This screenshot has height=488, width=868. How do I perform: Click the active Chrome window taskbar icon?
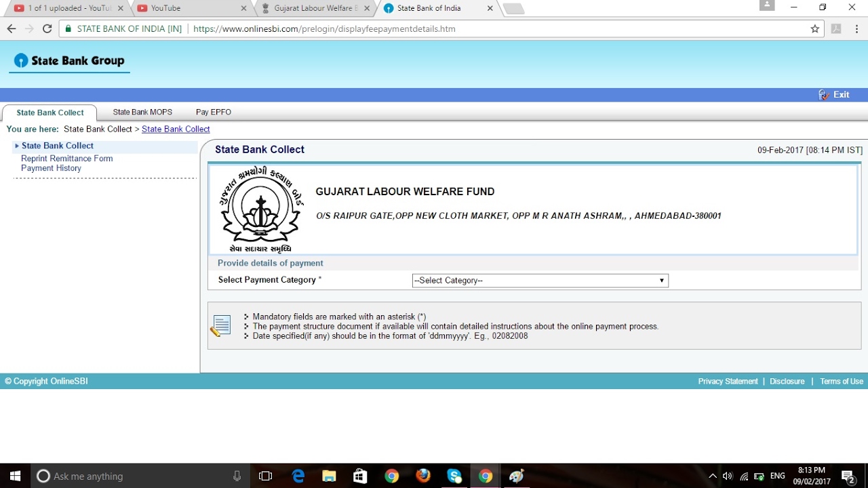click(486, 476)
